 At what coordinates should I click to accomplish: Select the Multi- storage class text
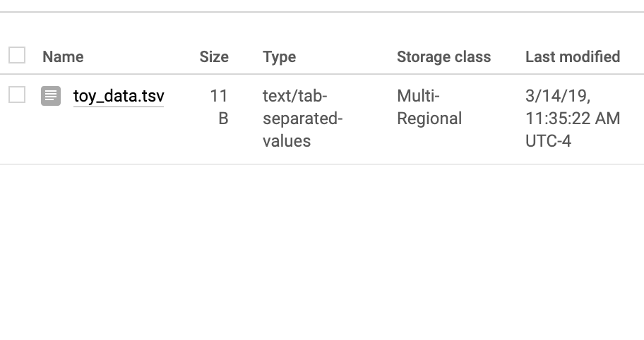coord(418,96)
